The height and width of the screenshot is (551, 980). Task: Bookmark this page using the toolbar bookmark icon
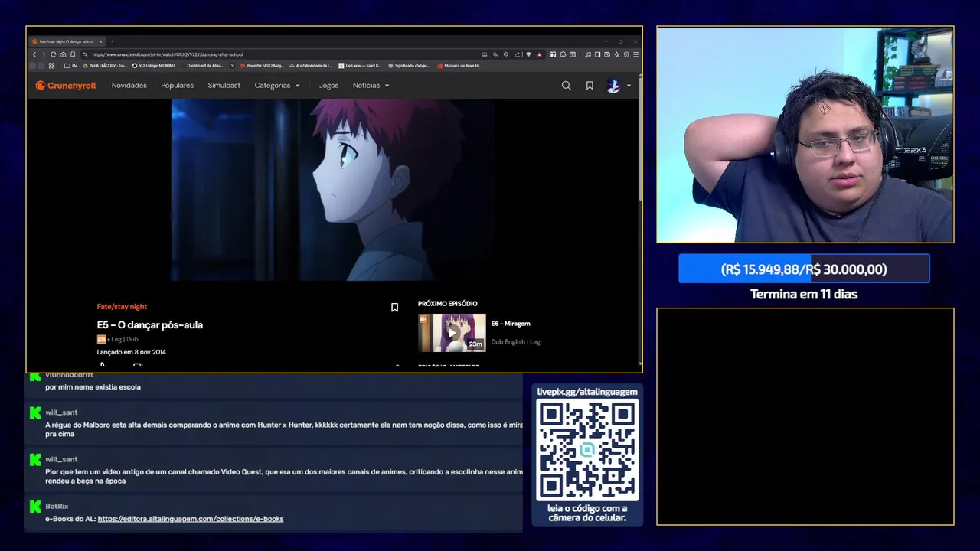(73, 54)
